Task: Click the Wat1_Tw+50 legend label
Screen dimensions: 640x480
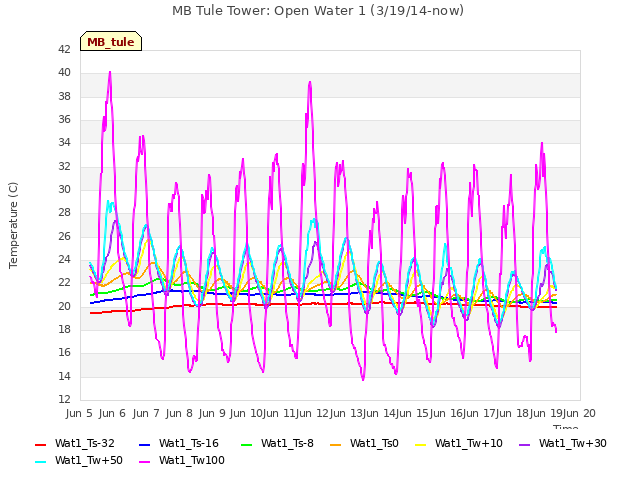Action: coord(89,460)
